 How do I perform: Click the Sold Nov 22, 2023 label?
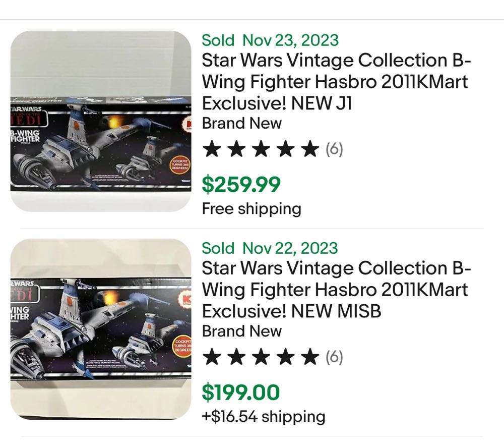(270, 248)
